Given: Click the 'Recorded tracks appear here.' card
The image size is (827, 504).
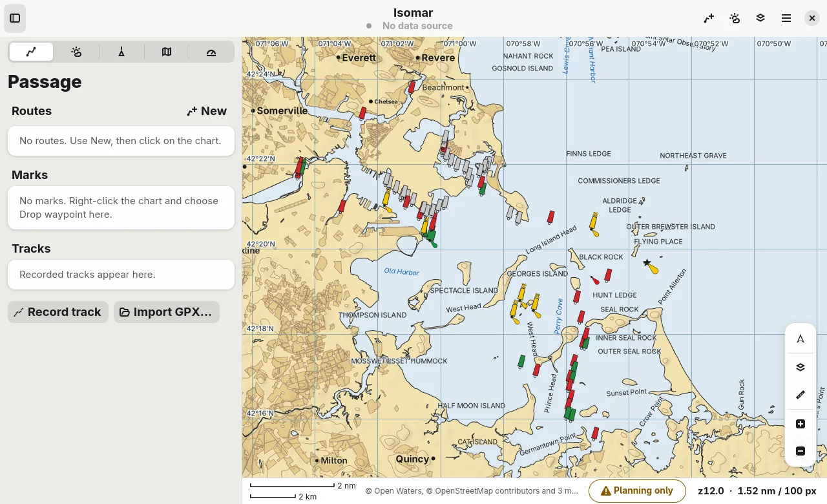Looking at the screenshot, I should tap(121, 275).
